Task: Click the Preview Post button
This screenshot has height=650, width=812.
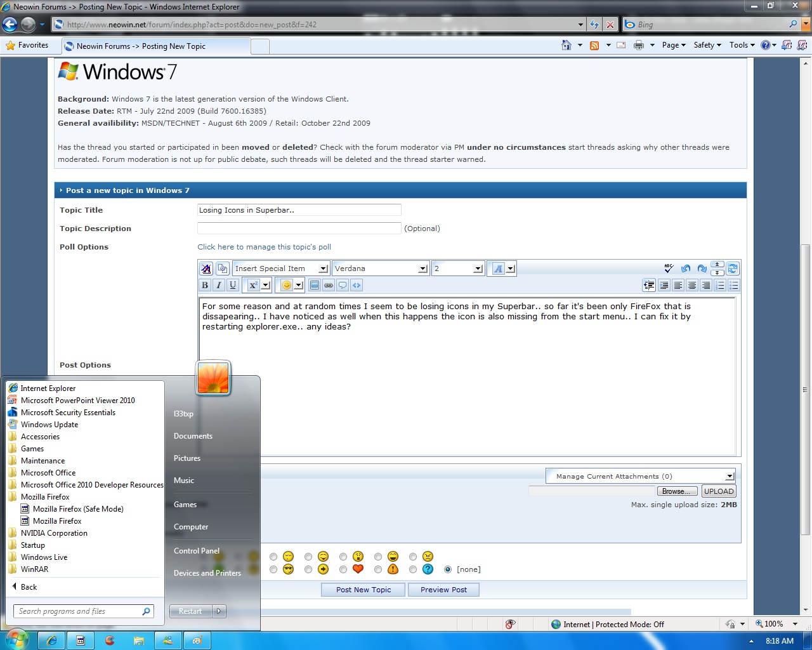Action: pyautogui.click(x=443, y=590)
